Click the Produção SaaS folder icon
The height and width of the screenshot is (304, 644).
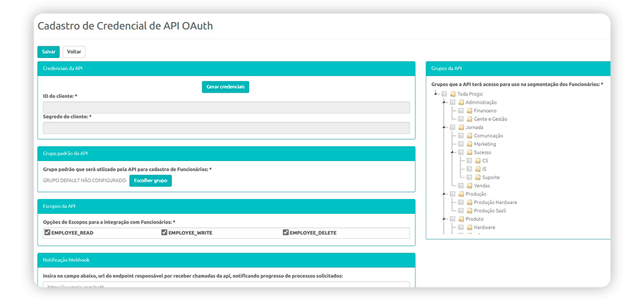pos(469,211)
